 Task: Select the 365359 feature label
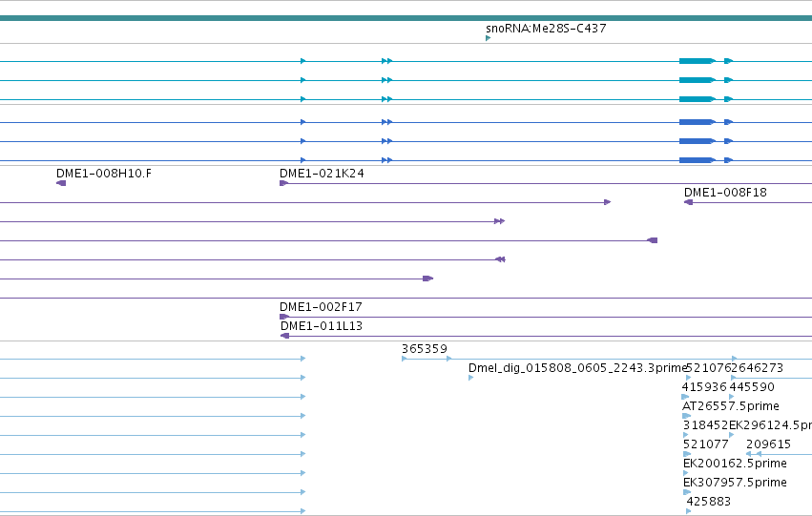tap(424, 349)
